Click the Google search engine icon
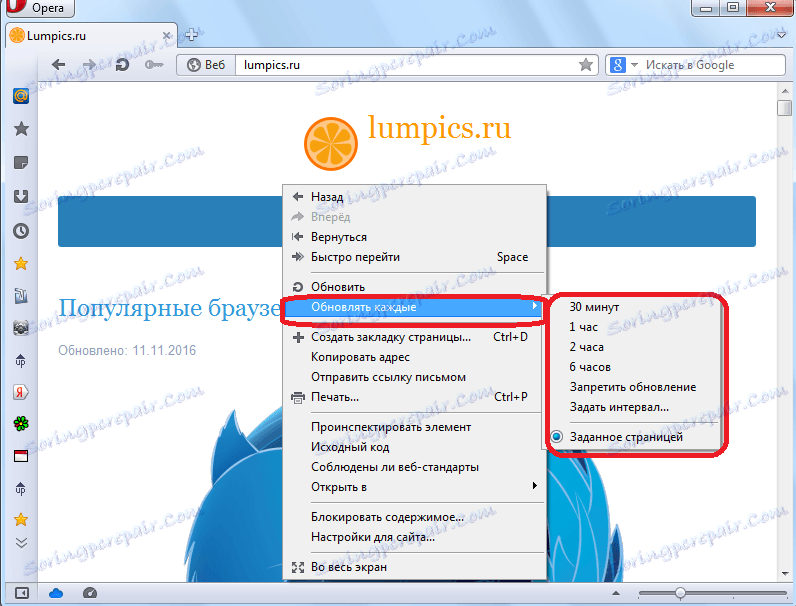 point(617,65)
